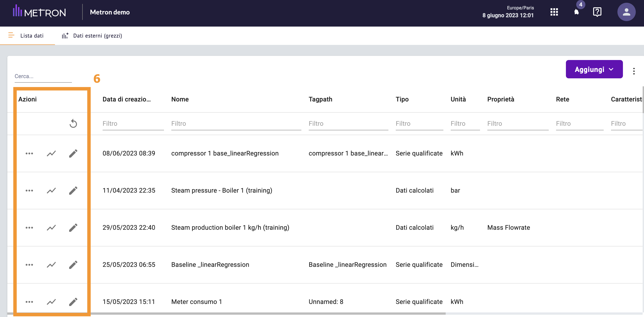Select the Baseline _linearRegression tagpath cell

(x=347, y=265)
